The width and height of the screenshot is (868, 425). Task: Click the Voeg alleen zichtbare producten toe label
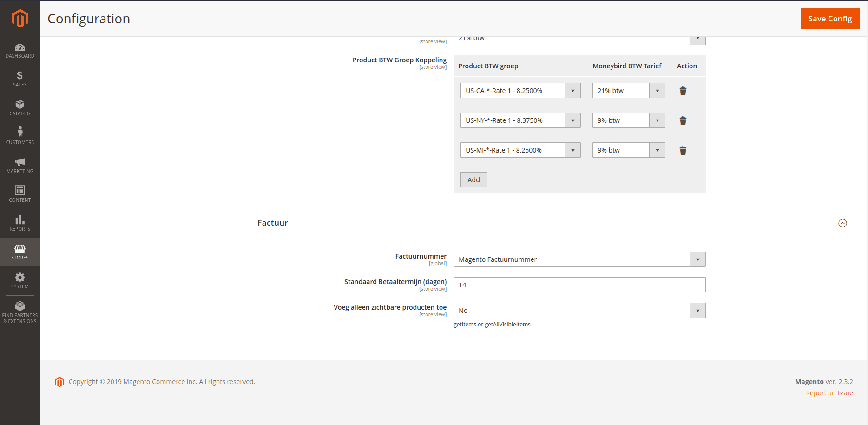coord(390,307)
